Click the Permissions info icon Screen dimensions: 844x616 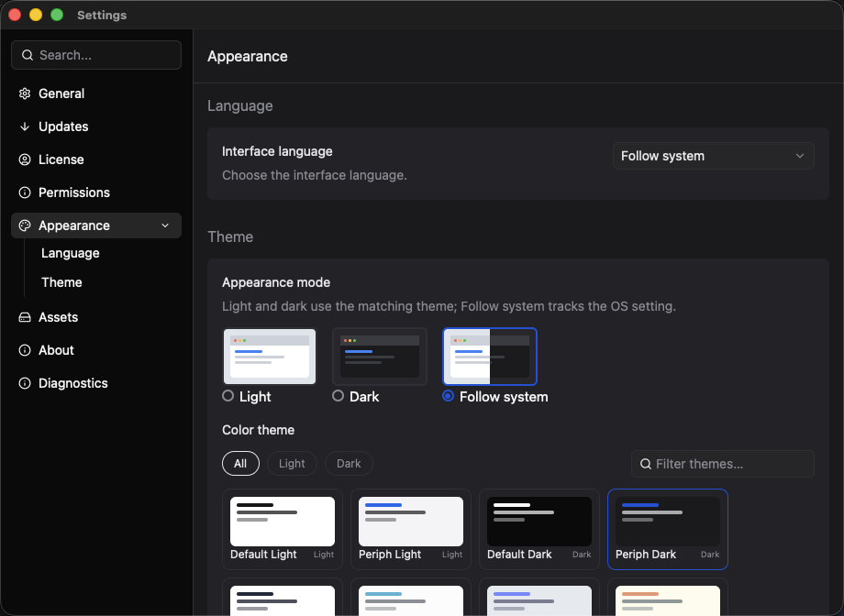click(x=25, y=192)
